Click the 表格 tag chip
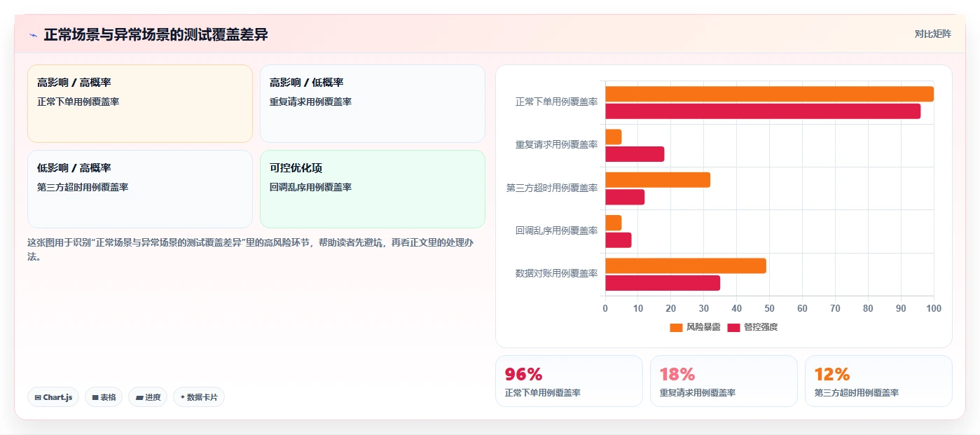The width and height of the screenshot is (980, 435). [x=104, y=397]
